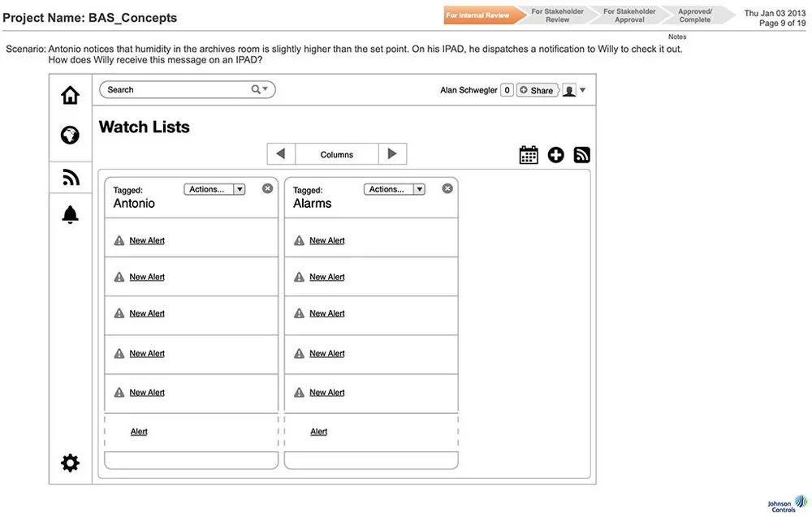The height and width of the screenshot is (517, 812).
Task: Click the Alan Schwegler user name
Action: tap(469, 90)
